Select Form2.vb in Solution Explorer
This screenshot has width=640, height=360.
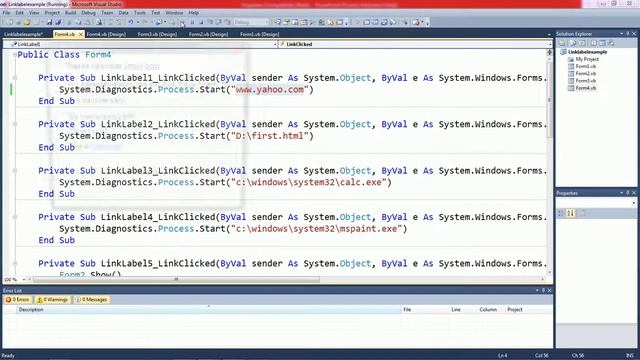point(586,73)
